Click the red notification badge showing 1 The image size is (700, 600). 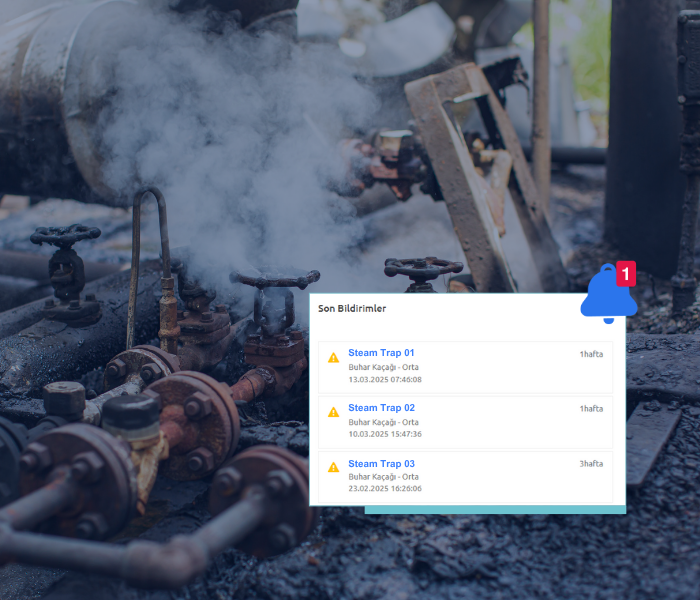(626, 273)
